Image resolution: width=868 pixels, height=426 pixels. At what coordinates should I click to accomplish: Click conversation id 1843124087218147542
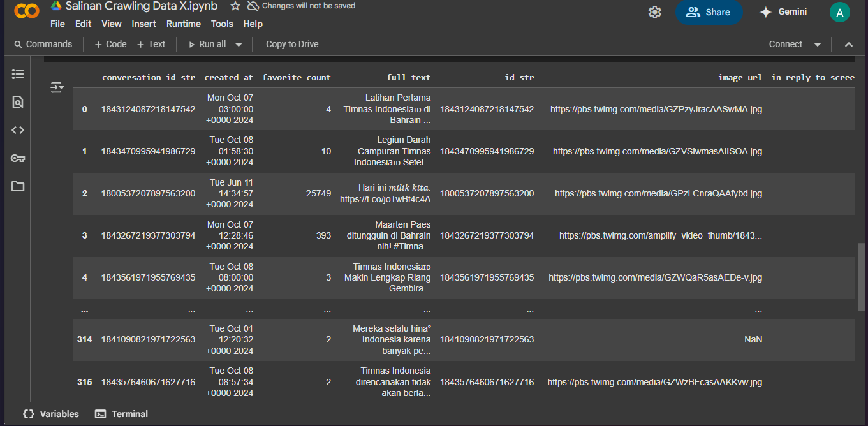(148, 109)
